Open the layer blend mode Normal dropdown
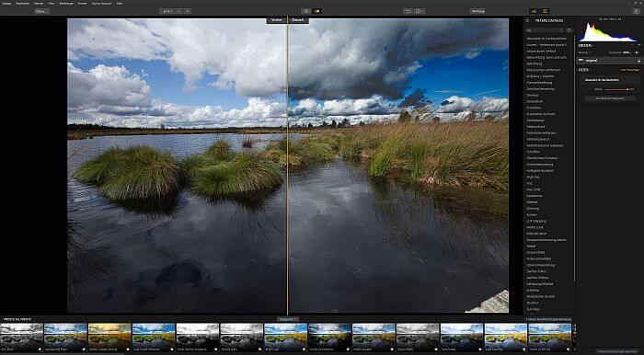Screen dimensions: 644x355 pos(585,52)
